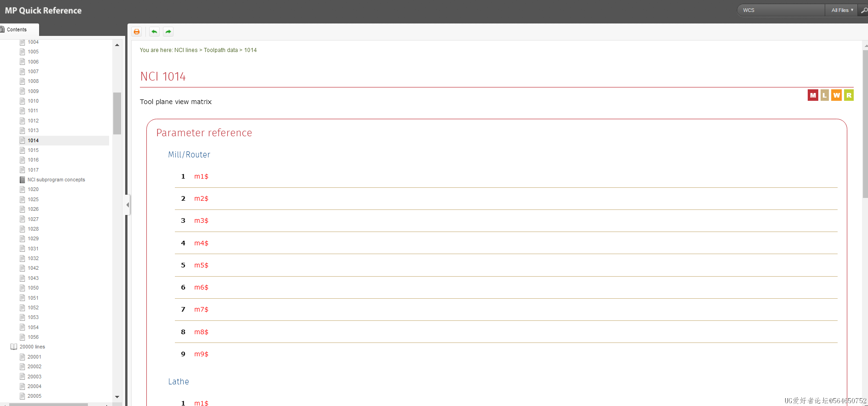Viewport: 868px width, 406px height.
Task: Click the page icon next to 1010
Action: coord(22,101)
